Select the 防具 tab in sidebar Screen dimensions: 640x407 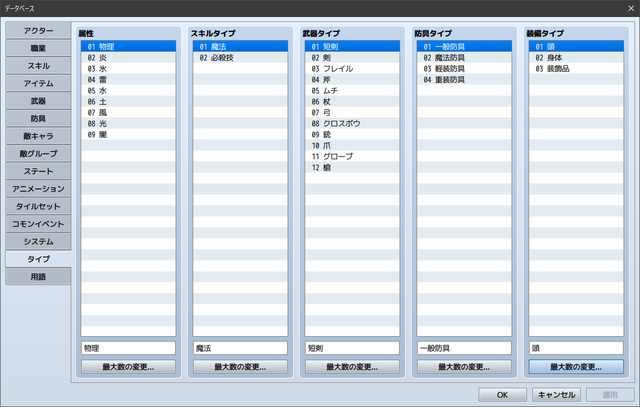38,118
